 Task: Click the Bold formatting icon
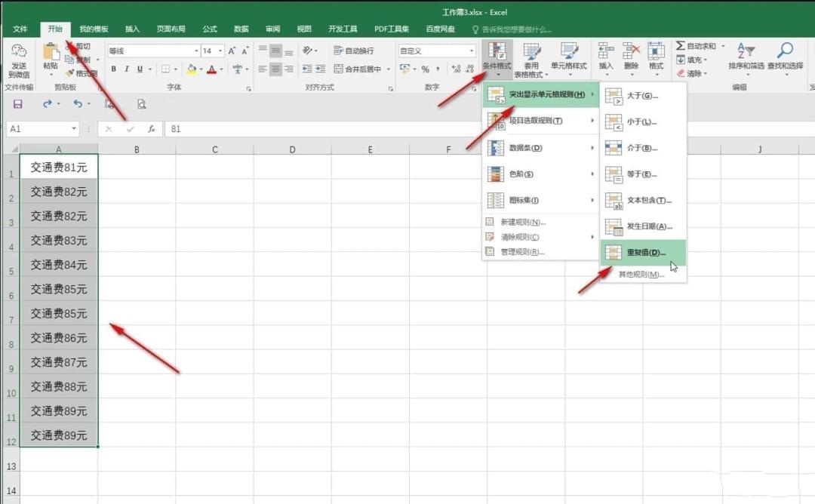coord(113,69)
